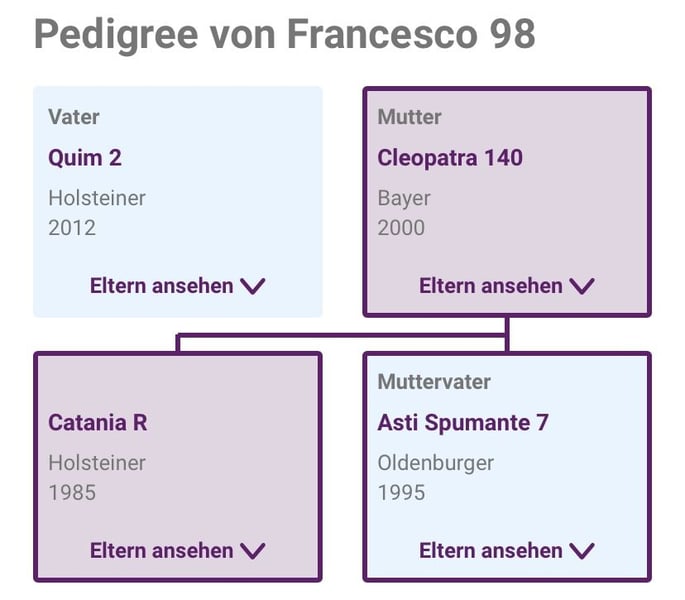Expand parents via Quim 2 'Eltern ansehen'
685x600 pixels.
click(x=161, y=286)
